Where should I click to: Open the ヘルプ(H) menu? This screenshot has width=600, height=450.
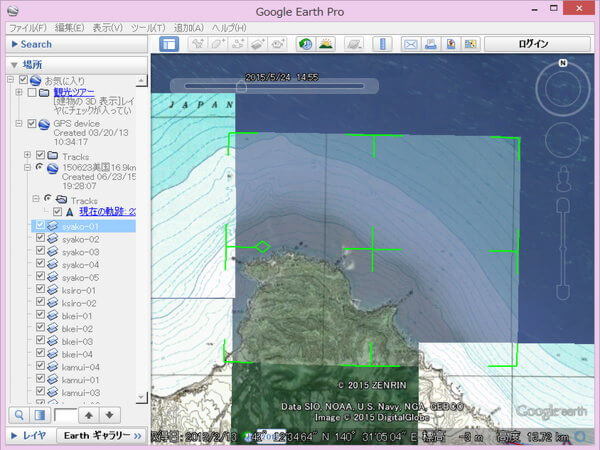coord(229,28)
